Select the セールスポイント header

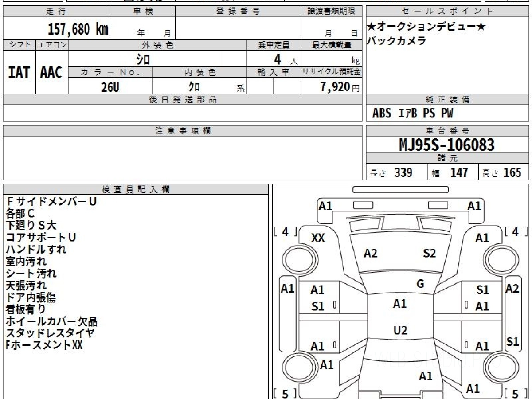pos(447,12)
